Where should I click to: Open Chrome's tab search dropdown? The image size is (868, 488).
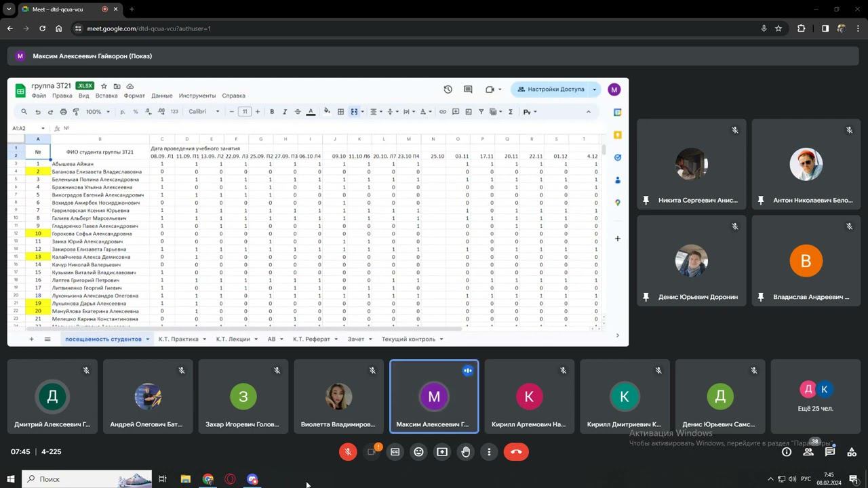[9, 9]
